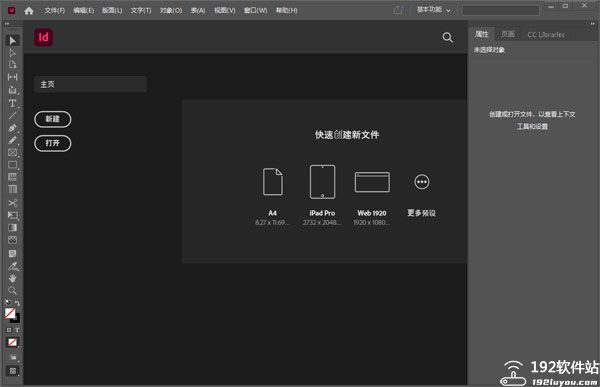Click the fill color swatch
The image size is (600, 387).
coord(10,313)
